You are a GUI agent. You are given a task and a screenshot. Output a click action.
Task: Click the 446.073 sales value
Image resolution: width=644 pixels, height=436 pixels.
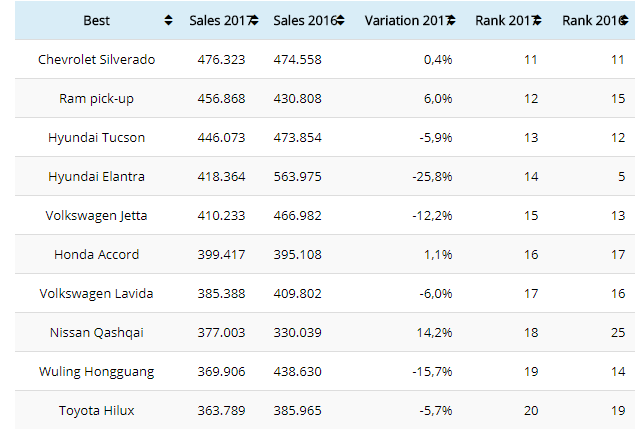pos(221,138)
